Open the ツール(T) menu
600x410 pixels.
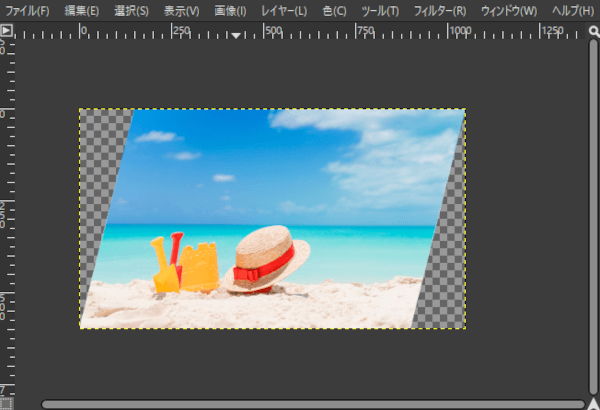pos(379,11)
